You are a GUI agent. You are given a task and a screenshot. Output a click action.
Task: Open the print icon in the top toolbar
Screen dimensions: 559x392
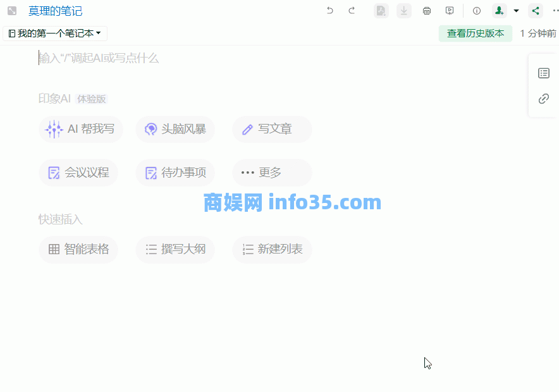pyautogui.click(x=427, y=11)
